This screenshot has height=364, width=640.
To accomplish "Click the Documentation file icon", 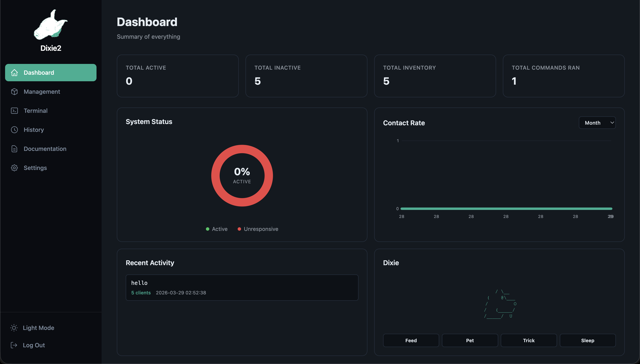I will 14,149.
